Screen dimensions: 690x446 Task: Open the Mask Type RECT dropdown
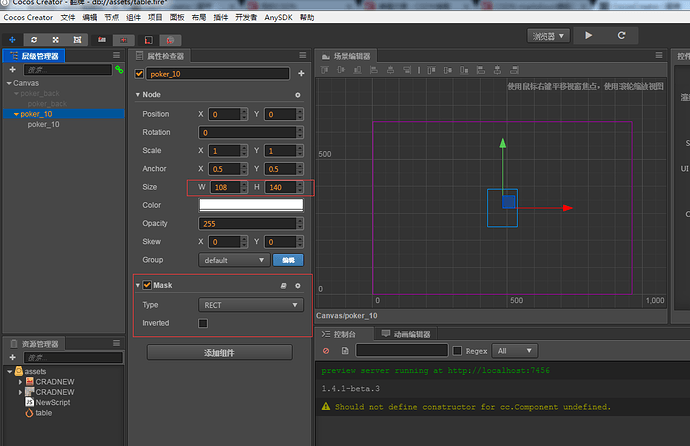tap(250, 305)
